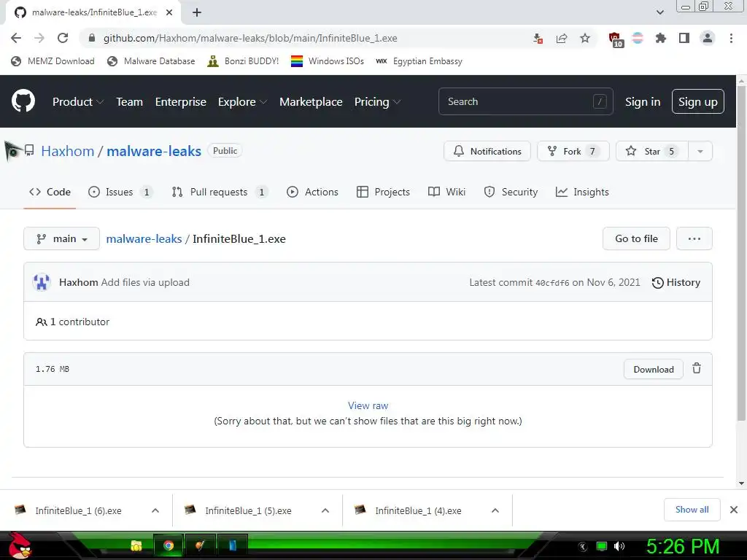Open the new tab plus button
The image size is (747, 560).
pyautogui.click(x=197, y=12)
